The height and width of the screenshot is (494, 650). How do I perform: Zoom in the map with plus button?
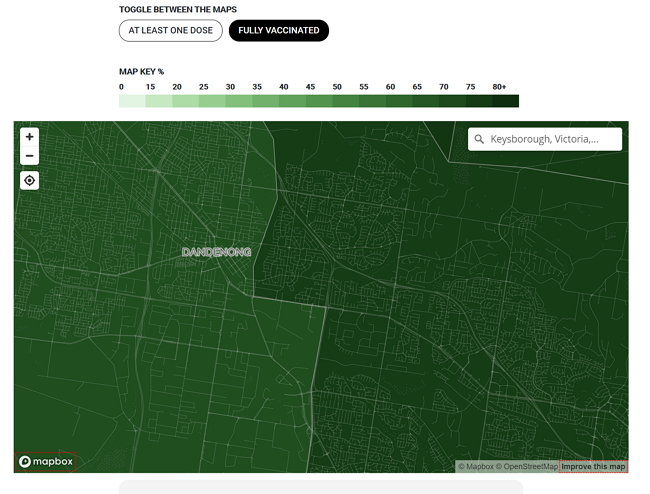coord(29,137)
